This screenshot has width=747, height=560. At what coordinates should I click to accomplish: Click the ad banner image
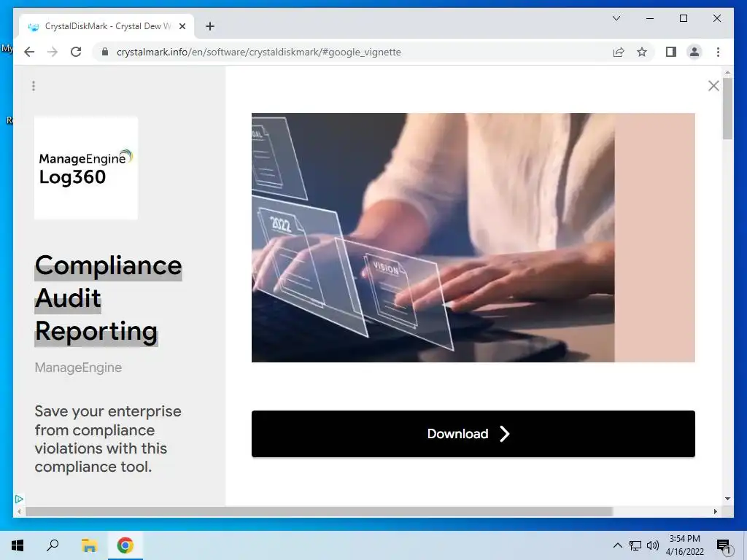473,238
